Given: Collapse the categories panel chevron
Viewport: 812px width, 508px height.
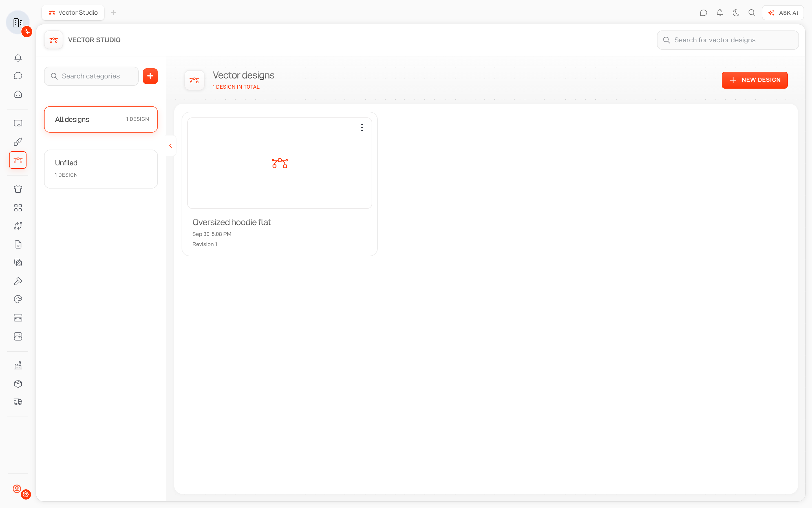Looking at the screenshot, I should pyautogui.click(x=171, y=146).
